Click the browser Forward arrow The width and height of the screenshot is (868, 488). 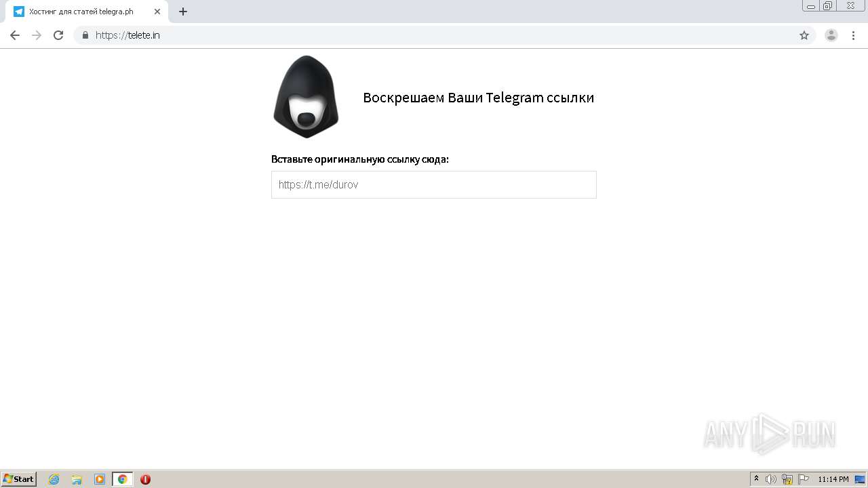pos(37,35)
